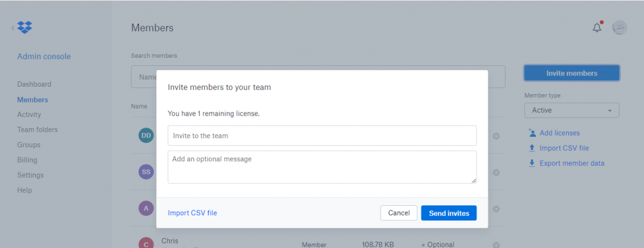The width and height of the screenshot is (644, 248).
Task: Click Import CSV file link in dialog
Action: (x=192, y=213)
